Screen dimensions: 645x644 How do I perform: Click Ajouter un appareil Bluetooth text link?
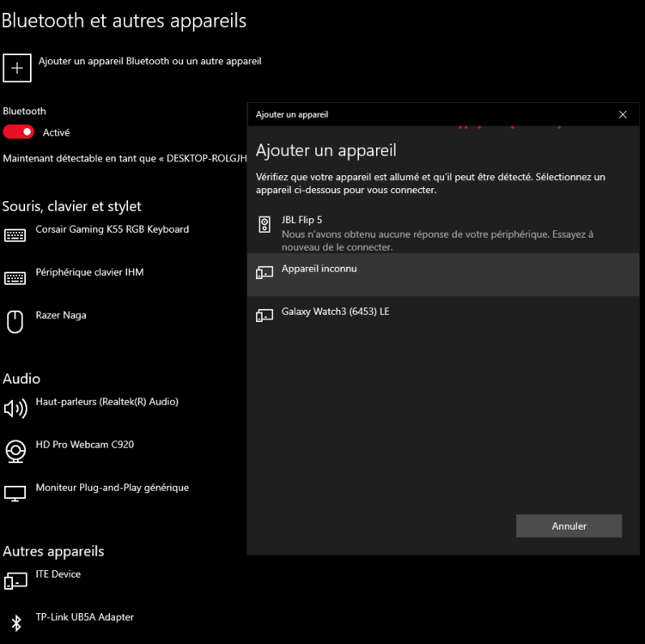(149, 61)
